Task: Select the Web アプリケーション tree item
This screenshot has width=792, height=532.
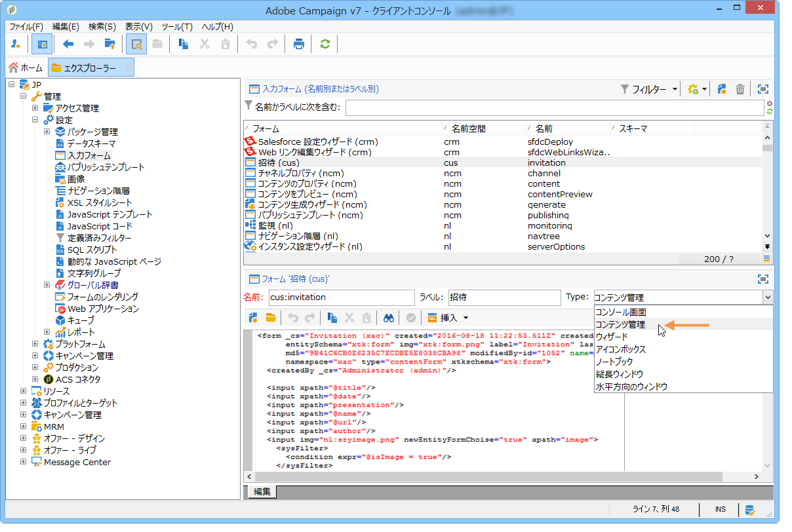Action: (104, 309)
